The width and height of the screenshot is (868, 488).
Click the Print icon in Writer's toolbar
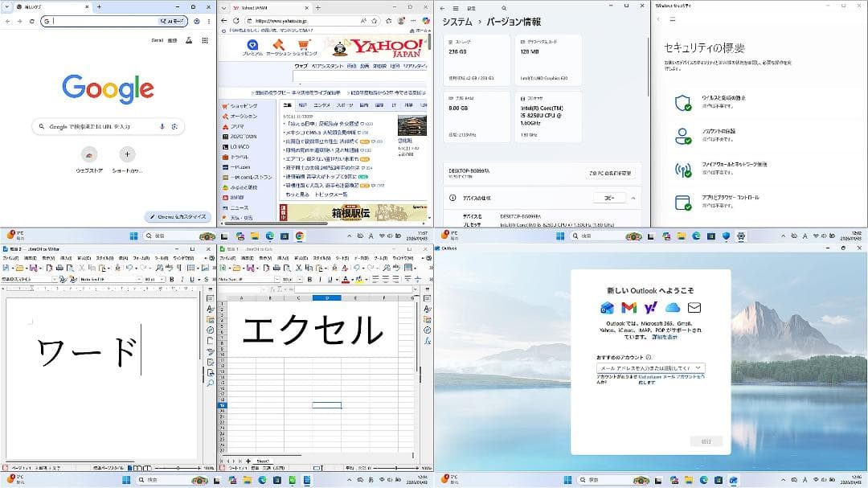(x=59, y=267)
